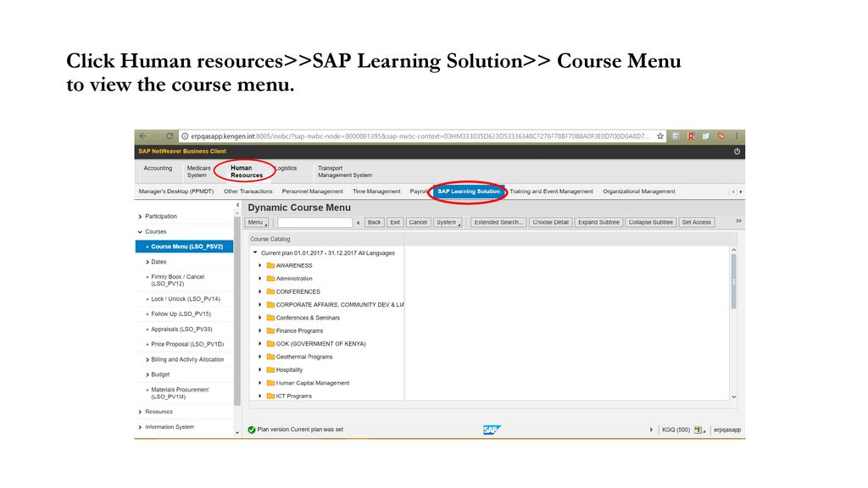Expand the Participation section
The image size is (868, 488).
tap(140, 217)
